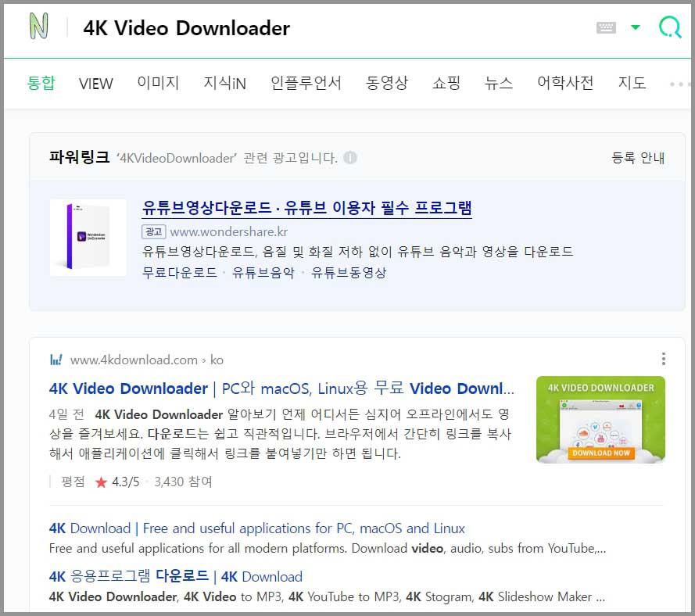Click the red rating star icon
This screenshot has width=695, height=616.
coord(101,482)
